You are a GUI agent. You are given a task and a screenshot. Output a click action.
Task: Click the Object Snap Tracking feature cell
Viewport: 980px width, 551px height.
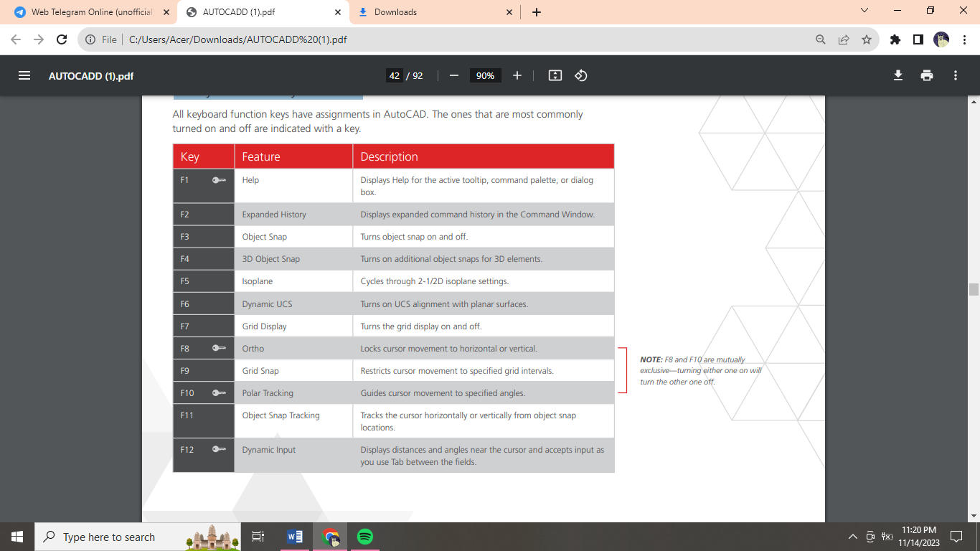coord(293,421)
